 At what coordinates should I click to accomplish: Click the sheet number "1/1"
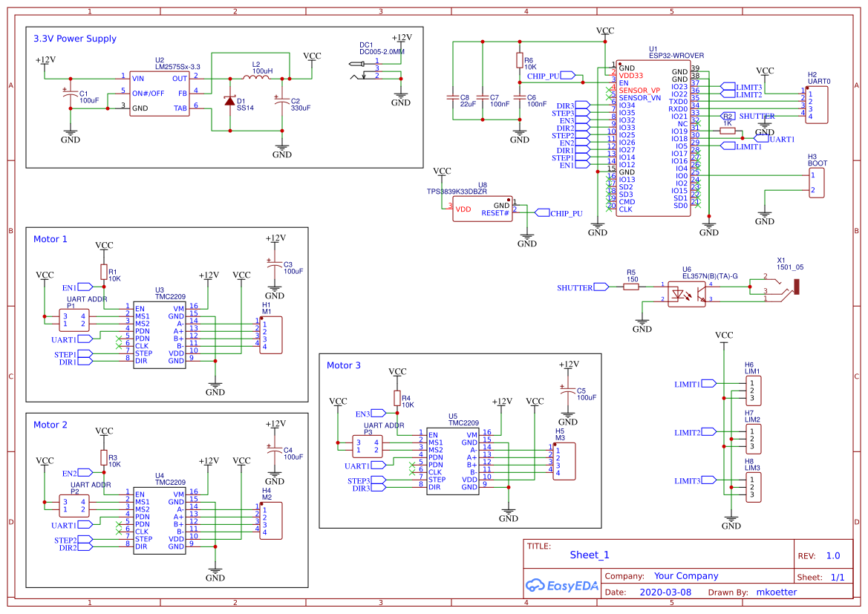(x=838, y=578)
